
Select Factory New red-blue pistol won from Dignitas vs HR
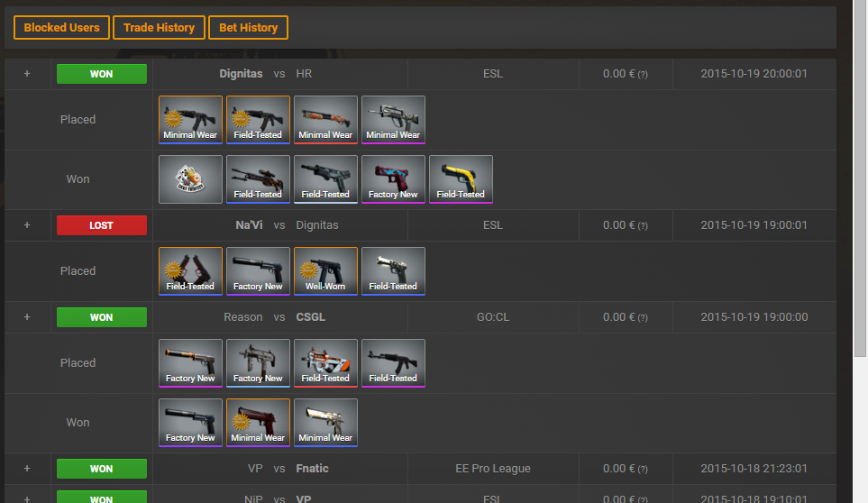click(393, 179)
